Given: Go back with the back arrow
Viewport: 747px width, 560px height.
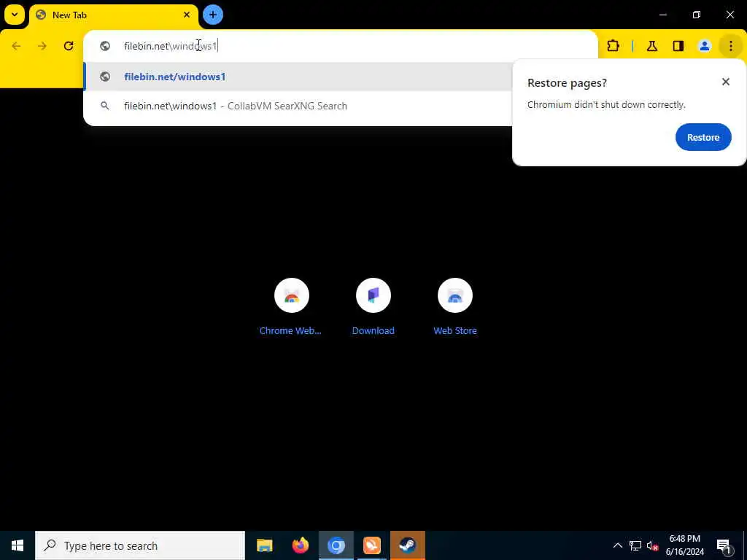Looking at the screenshot, I should coord(16,46).
